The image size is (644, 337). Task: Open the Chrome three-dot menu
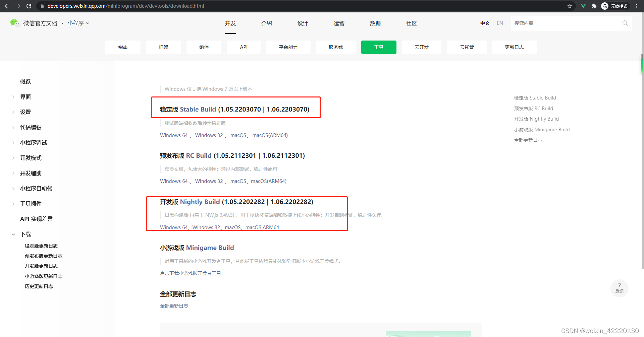pos(637,6)
